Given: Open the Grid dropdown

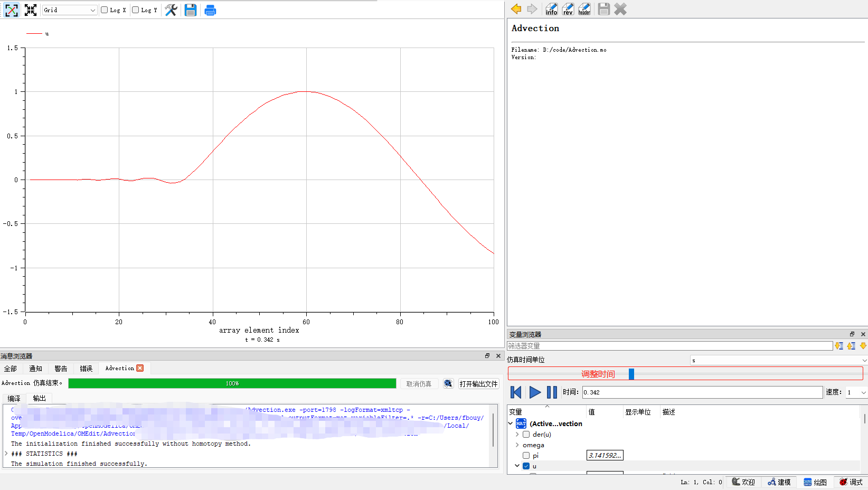Looking at the screenshot, I should (x=70, y=10).
